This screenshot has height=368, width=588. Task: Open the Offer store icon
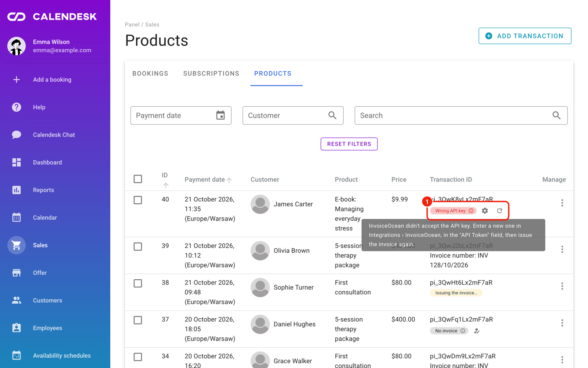pos(17,273)
